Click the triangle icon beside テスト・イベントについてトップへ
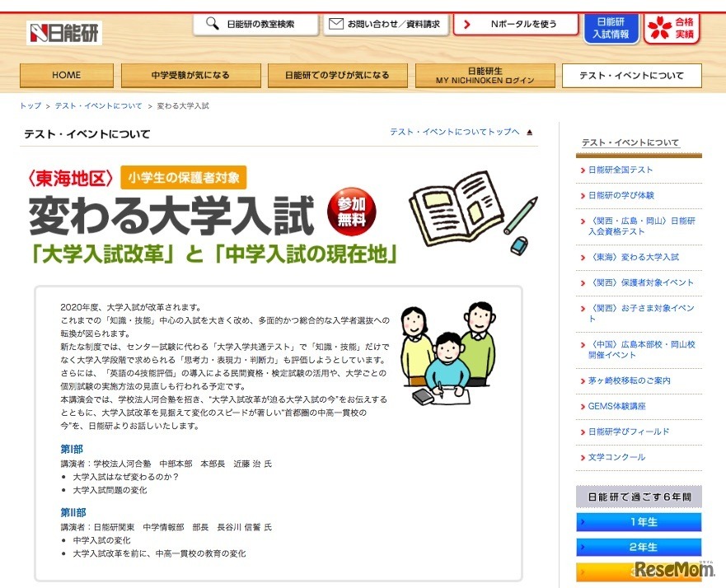 530,133
